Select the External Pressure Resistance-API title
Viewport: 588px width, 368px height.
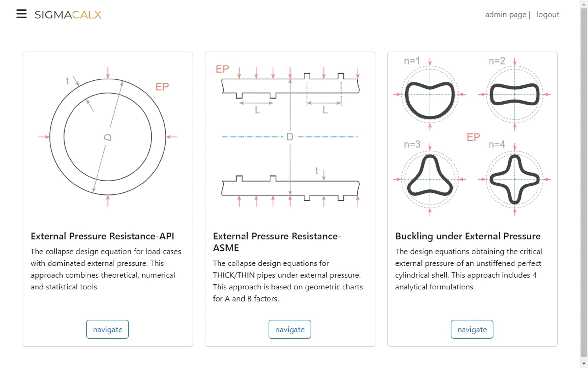pos(102,236)
